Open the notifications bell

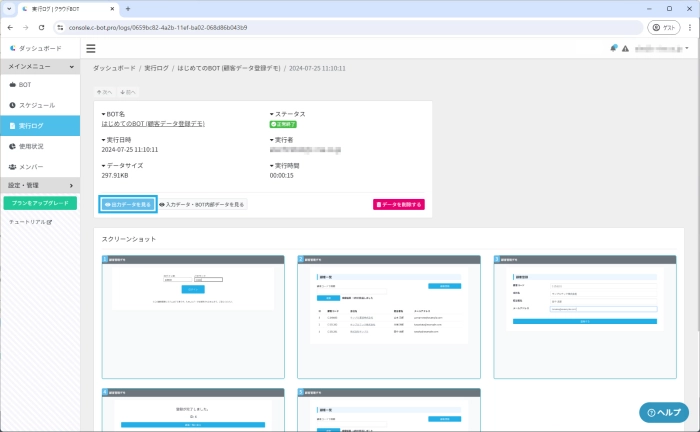[x=613, y=48]
